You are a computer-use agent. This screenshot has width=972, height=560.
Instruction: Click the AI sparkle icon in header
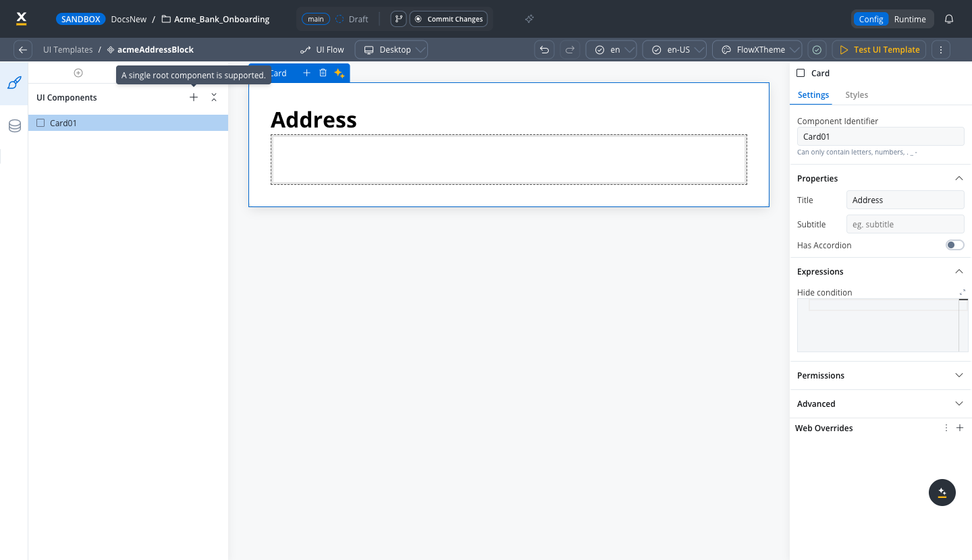[530, 19]
